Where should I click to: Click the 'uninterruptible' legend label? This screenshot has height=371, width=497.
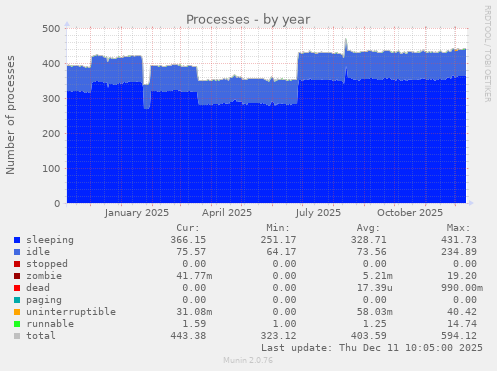tap(71, 312)
